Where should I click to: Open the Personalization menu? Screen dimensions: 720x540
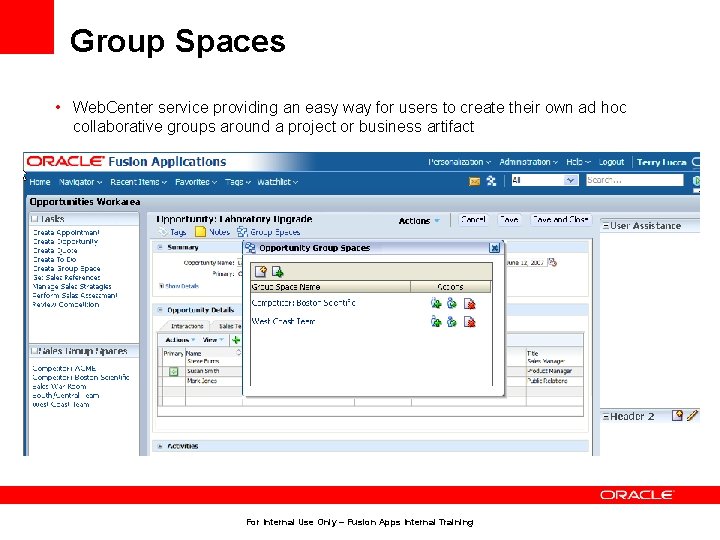tap(460, 162)
